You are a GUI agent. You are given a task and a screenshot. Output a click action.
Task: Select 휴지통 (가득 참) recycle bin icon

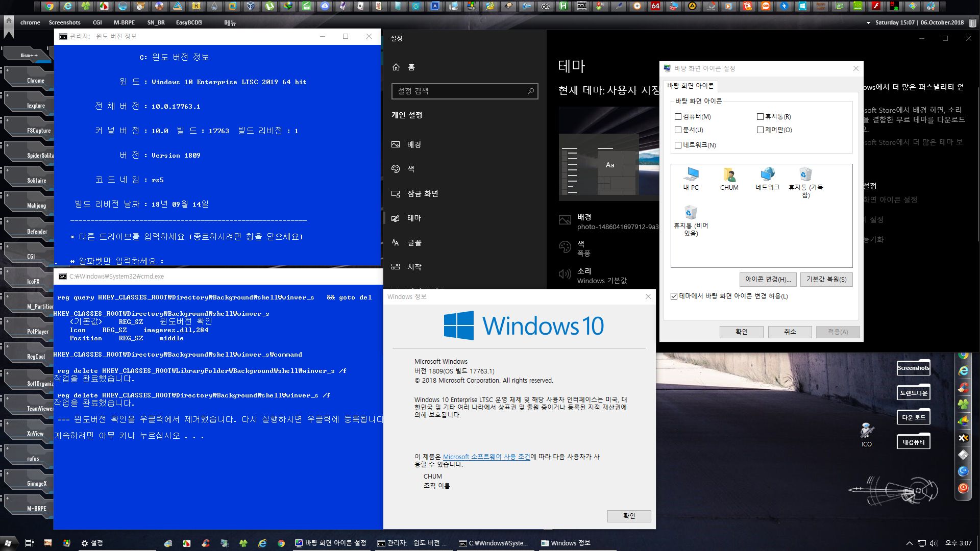point(805,183)
